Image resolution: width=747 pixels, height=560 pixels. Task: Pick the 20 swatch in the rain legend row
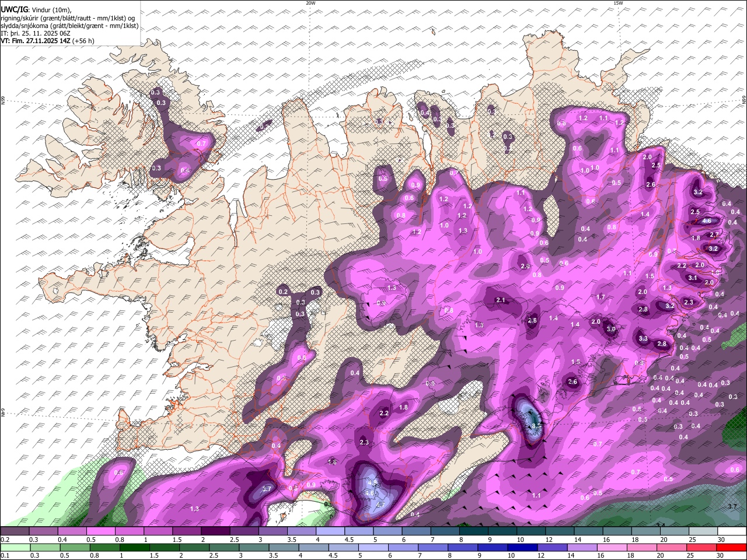point(672,547)
